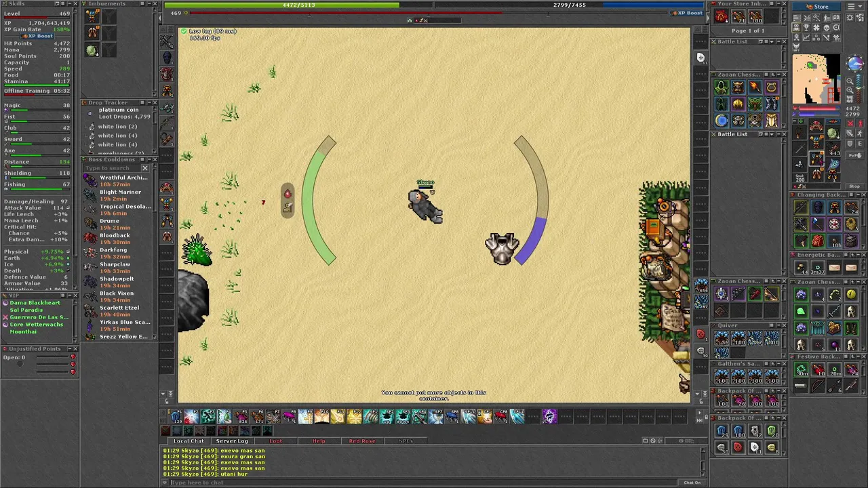Click the XP Boost button at top right
Viewport: 868px width, 488px height.
[x=688, y=13]
